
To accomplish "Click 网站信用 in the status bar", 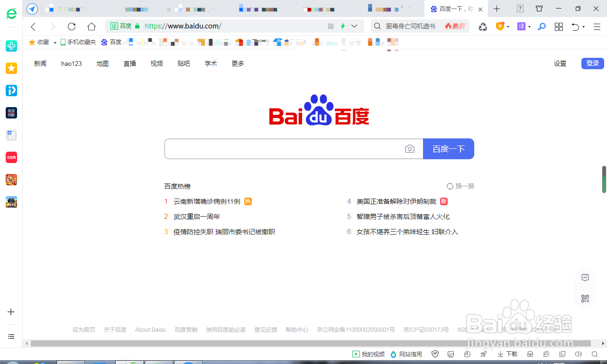I will [x=406, y=354].
